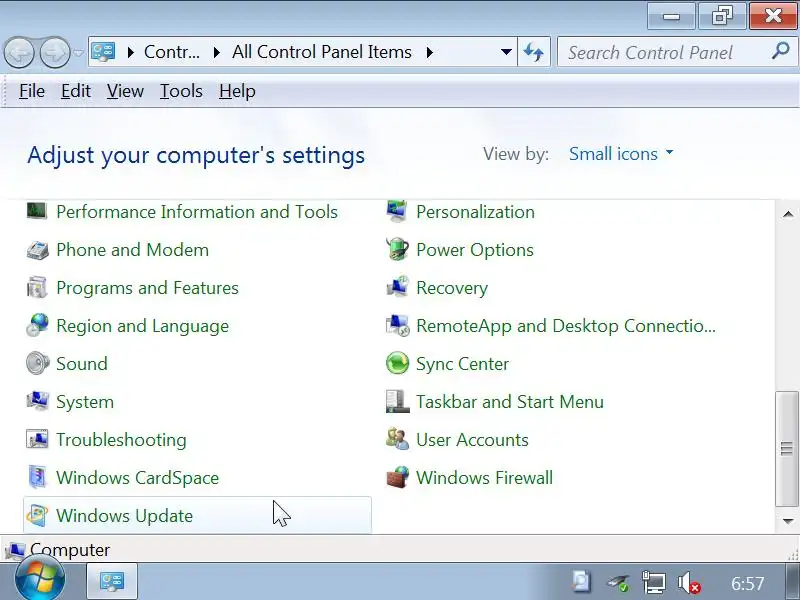800x600 pixels.
Task: Click the Troubleshooting text label
Action: point(121,440)
